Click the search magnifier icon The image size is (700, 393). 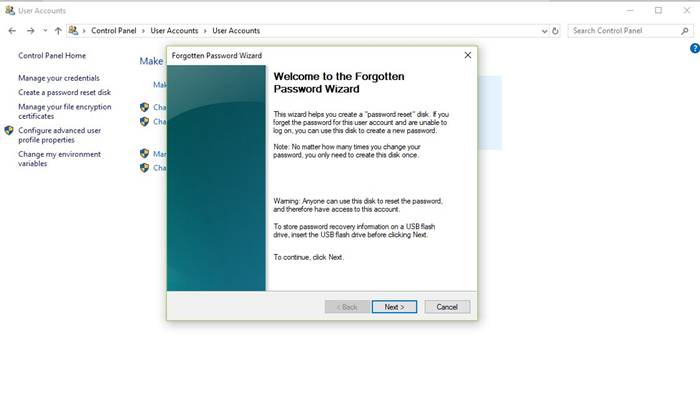685,31
